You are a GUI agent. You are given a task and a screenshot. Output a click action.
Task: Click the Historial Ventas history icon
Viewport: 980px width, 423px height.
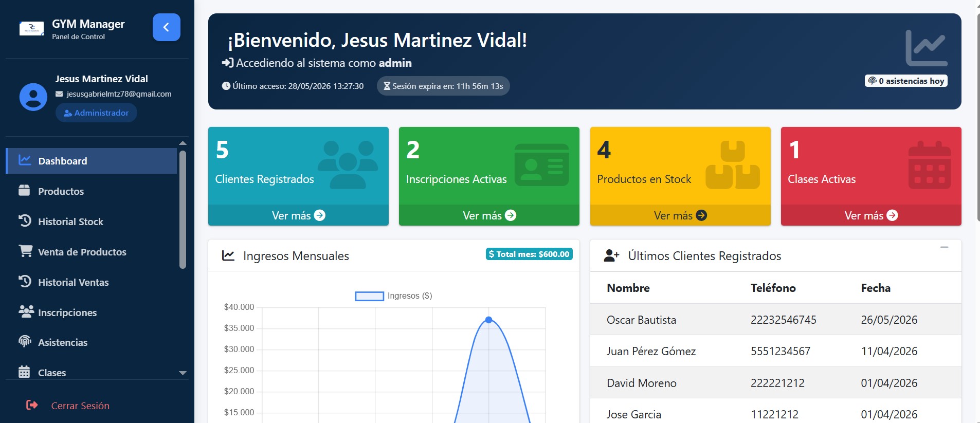click(x=25, y=281)
